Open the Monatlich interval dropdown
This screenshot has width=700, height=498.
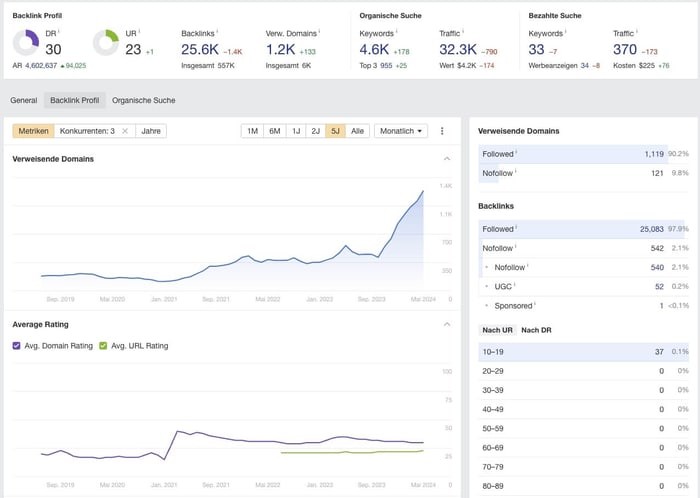pos(401,131)
